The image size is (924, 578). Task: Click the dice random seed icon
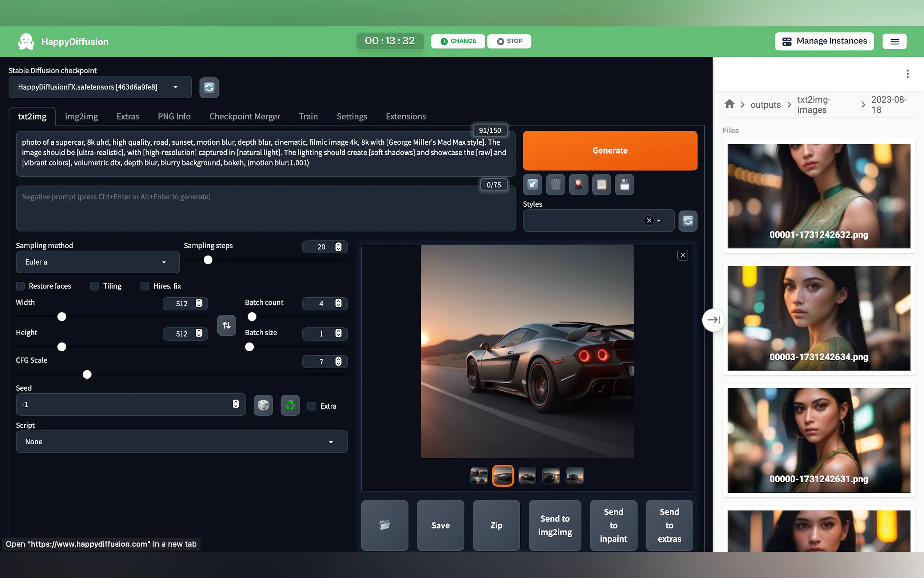263,405
